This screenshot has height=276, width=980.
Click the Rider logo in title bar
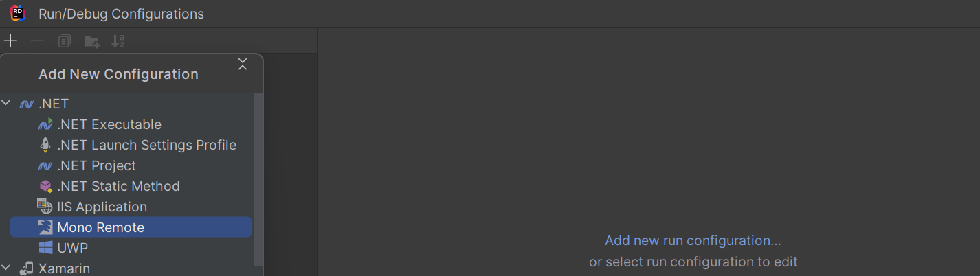click(x=18, y=13)
